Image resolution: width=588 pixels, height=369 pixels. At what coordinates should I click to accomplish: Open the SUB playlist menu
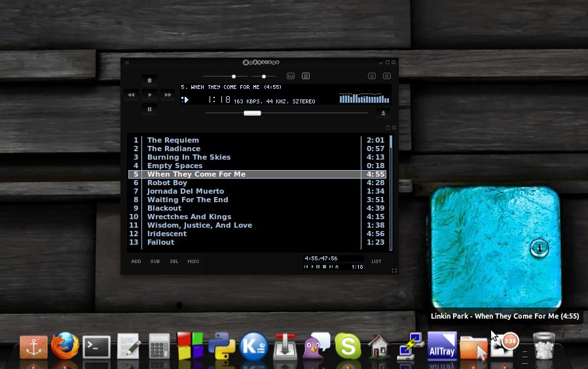(155, 262)
